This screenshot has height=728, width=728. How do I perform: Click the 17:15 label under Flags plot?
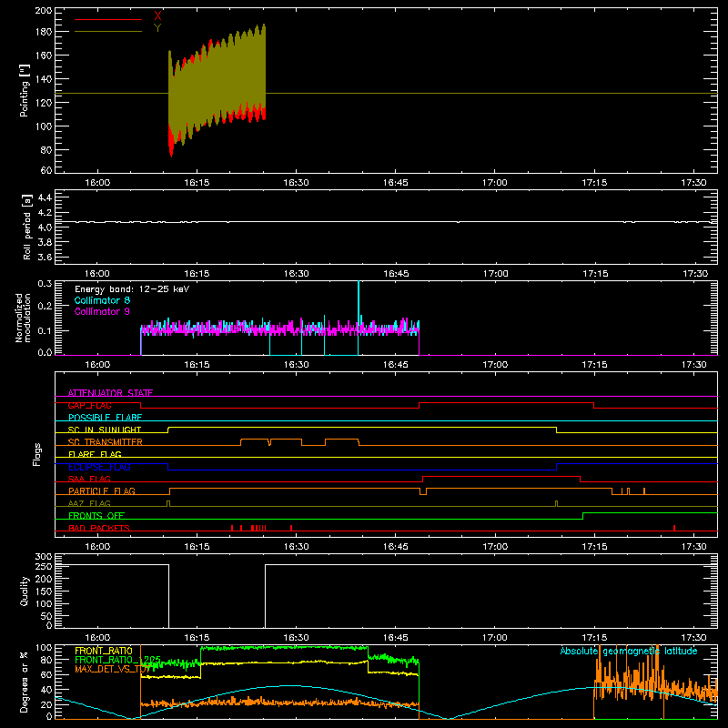(x=595, y=547)
